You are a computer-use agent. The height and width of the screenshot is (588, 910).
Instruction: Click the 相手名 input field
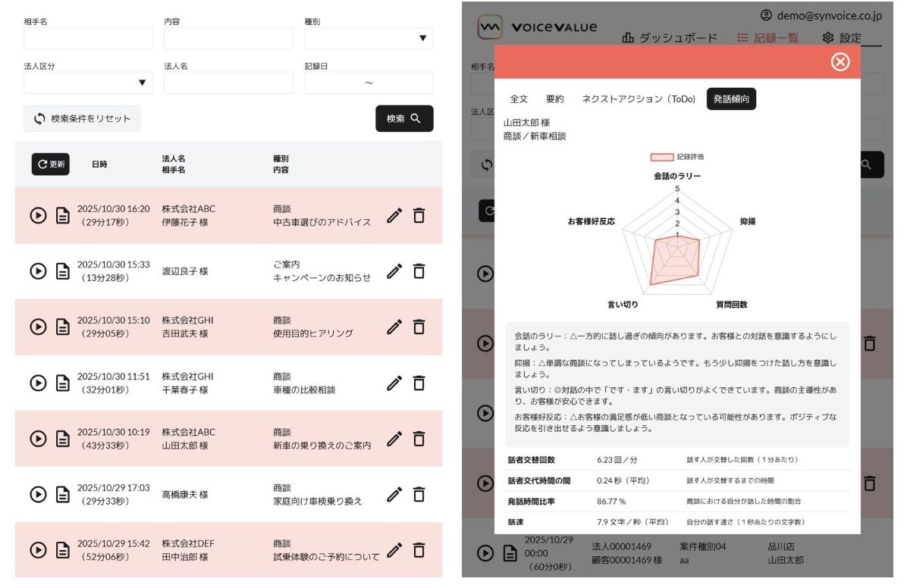pyautogui.click(x=88, y=39)
